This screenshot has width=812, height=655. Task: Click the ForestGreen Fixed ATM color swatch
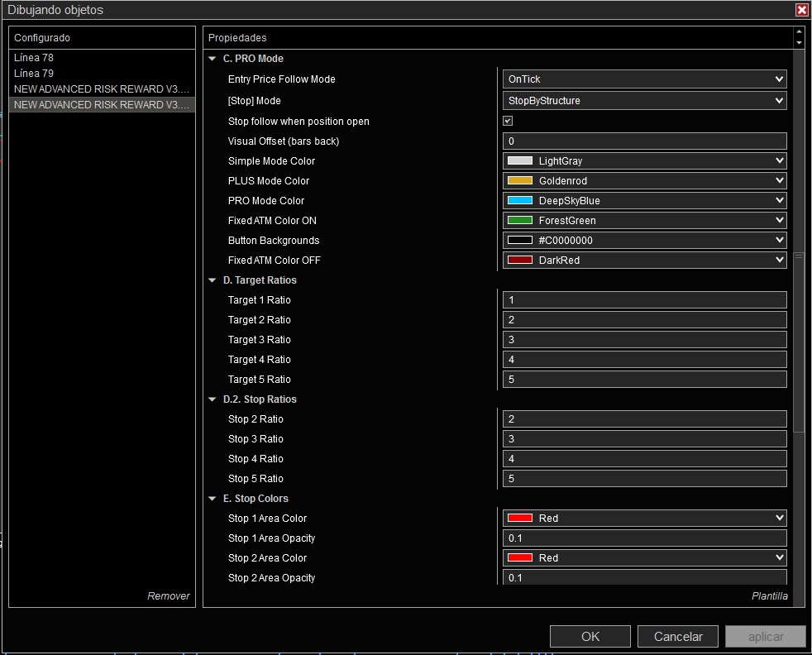tap(520, 221)
